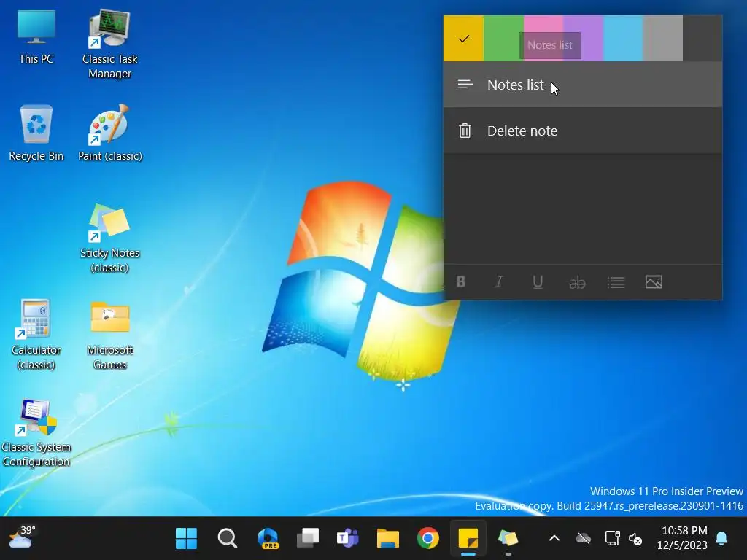Click the OneDrive tray icon
The height and width of the screenshot is (560, 747).
tap(583, 539)
